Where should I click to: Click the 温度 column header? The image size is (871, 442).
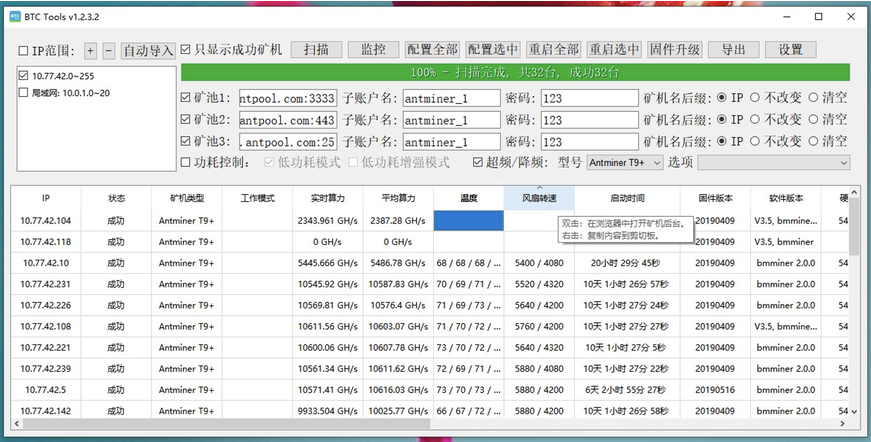(469, 198)
